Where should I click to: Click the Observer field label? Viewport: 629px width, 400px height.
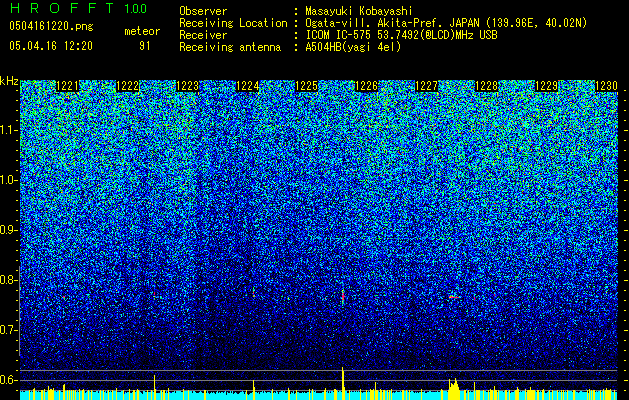(203, 11)
